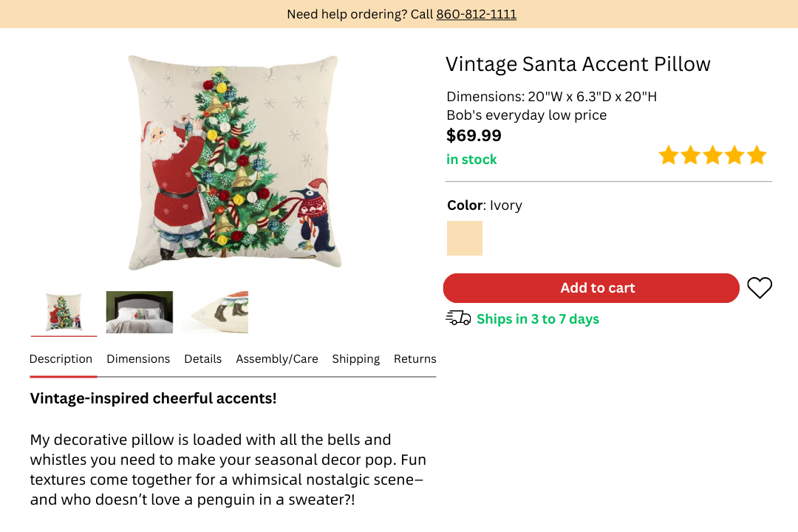Open the Returns tab
The height and width of the screenshot is (532, 798).
tap(415, 359)
